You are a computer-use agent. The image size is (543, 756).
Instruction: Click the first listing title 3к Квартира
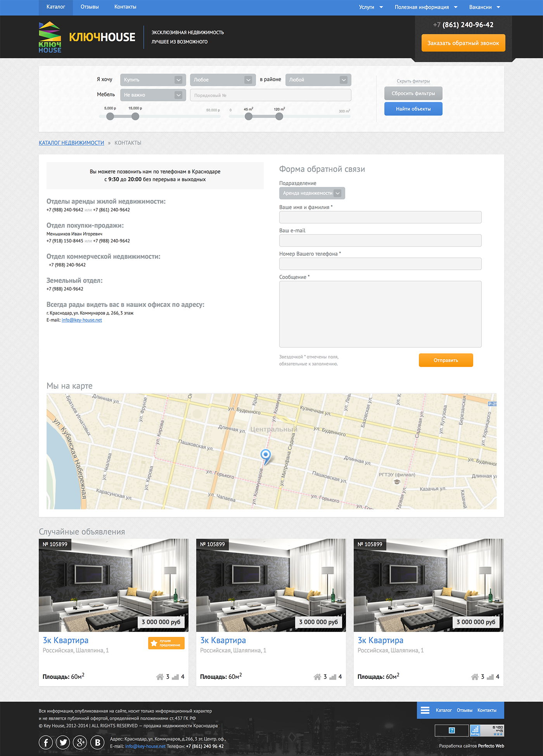tap(66, 640)
